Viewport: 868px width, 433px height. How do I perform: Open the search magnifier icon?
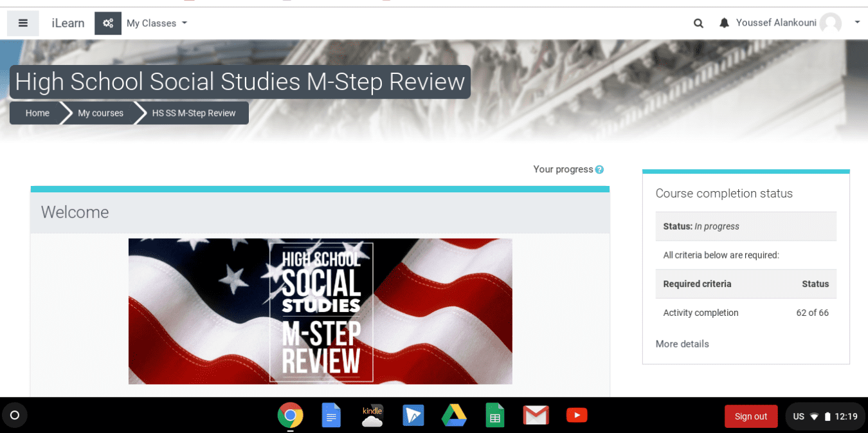coord(698,23)
